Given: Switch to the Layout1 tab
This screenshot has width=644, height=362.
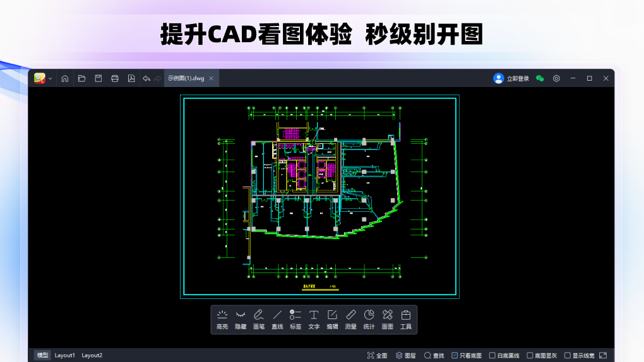Looking at the screenshot, I should pyautogui.click(x=64, y=356).
